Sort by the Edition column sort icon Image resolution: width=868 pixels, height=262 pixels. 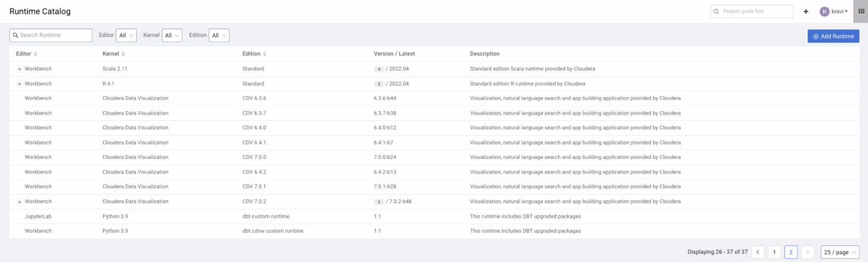264,54
